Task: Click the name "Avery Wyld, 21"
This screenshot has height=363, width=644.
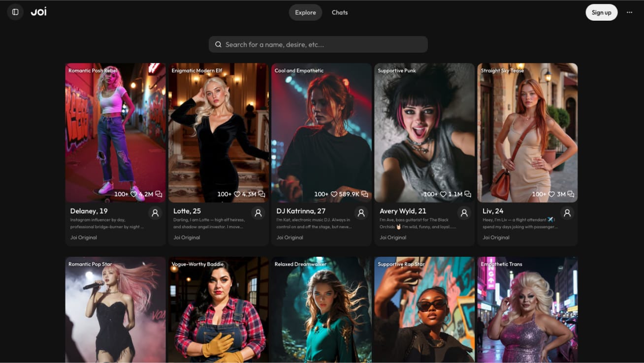Action: click(x=403, y=211)
